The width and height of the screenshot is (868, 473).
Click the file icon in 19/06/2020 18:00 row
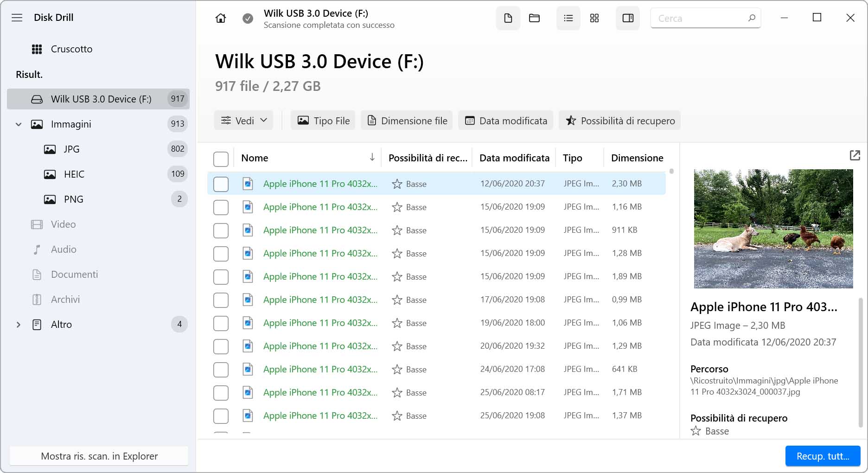tap(248, 323)
